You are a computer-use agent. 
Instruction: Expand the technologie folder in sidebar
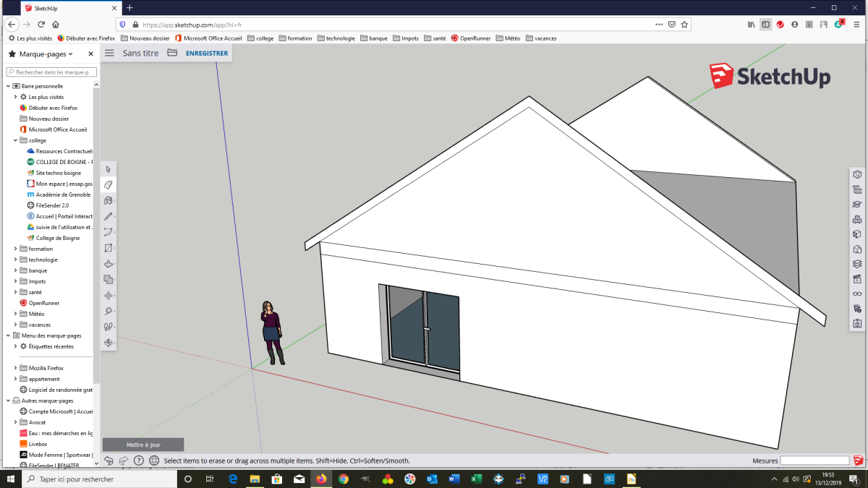click(15, 260)
